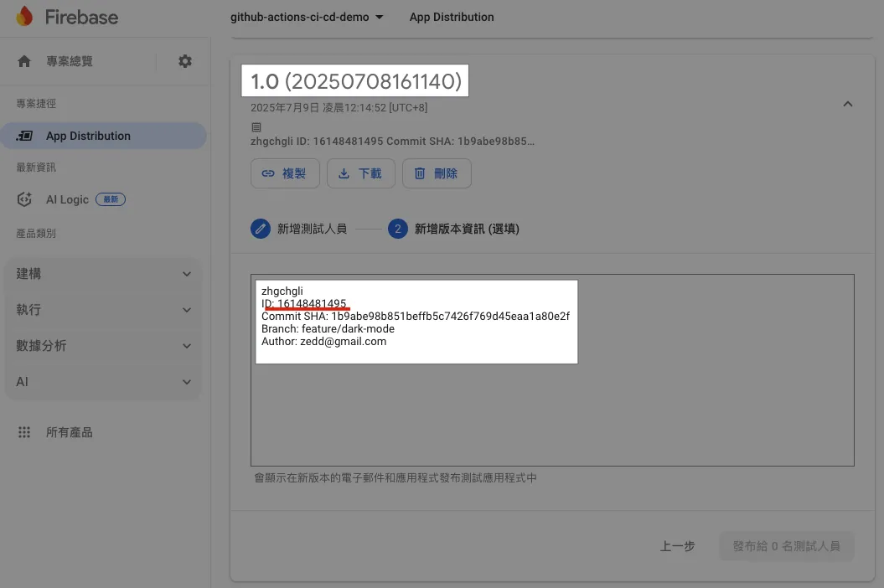
Task: Click the Firebase flame logo
Action: [x=24, y=17]
